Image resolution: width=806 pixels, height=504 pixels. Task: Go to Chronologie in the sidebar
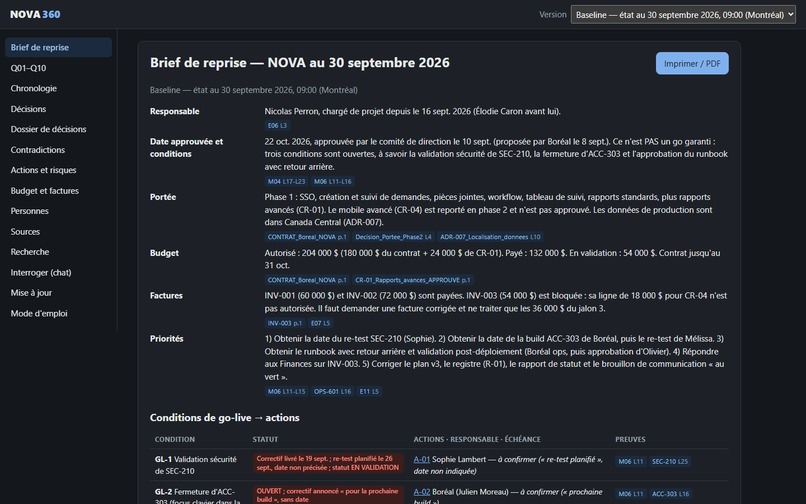[x=58, y=88]
